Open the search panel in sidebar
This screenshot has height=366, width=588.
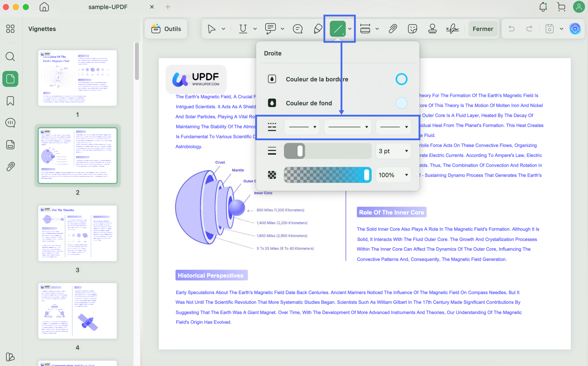(10, 57)
